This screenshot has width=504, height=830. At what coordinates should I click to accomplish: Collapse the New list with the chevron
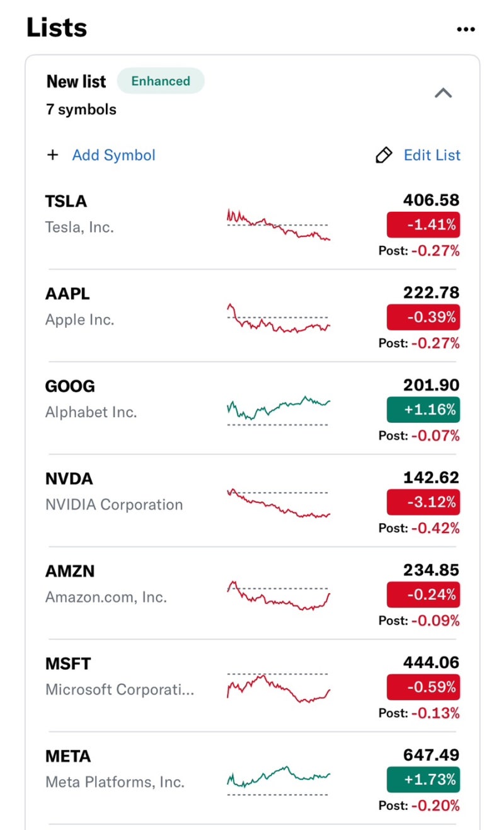444,93
